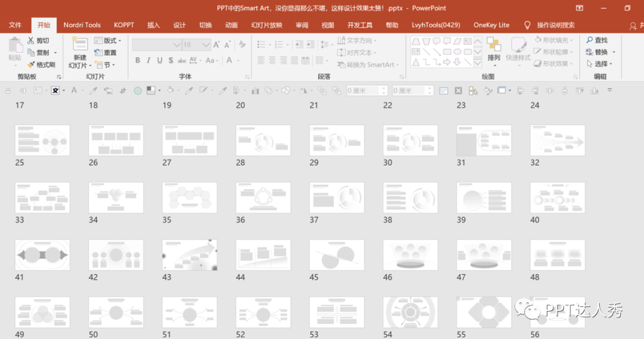The width and height of the screenshot is (644, 339).
Task: Toggle strikethrough (abc) formatting
Action: pos(181,61)
